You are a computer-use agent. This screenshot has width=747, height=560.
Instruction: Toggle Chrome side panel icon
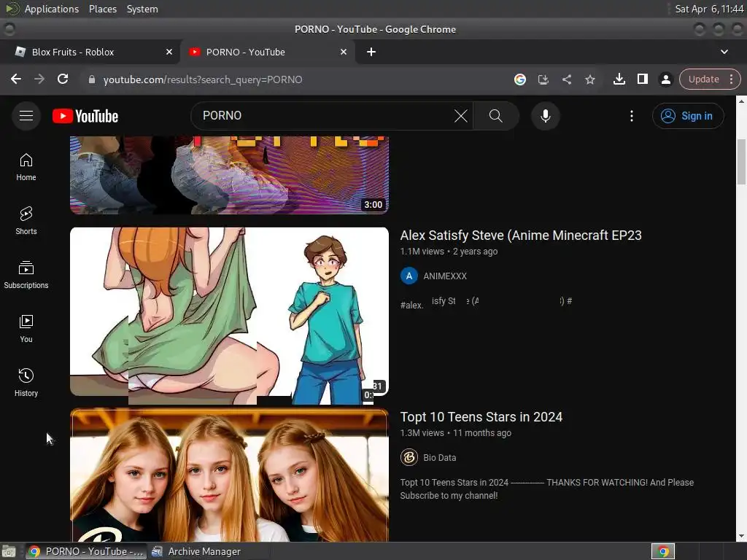point(642,79)
